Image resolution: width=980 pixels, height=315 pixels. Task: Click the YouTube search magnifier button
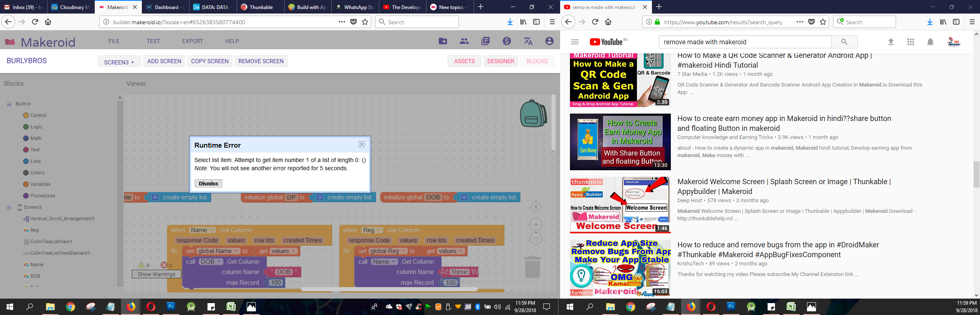pyautogui.click(x=844, y=42)
